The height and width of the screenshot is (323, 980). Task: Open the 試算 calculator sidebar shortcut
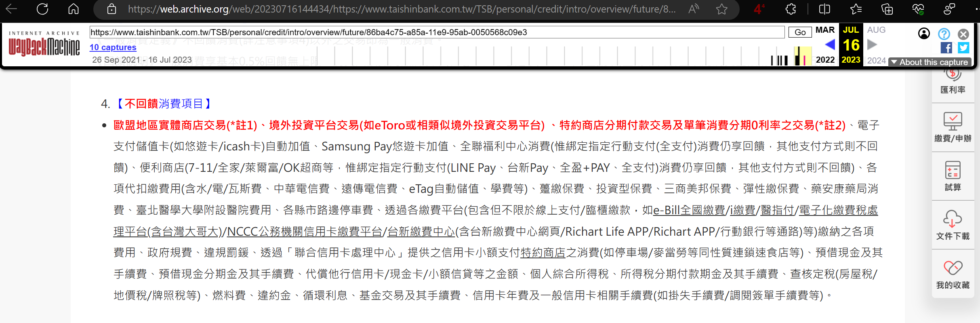953,176
